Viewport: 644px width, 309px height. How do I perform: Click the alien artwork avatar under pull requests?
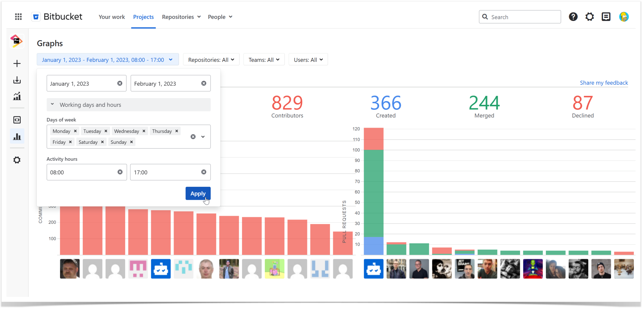pos(533,269)
